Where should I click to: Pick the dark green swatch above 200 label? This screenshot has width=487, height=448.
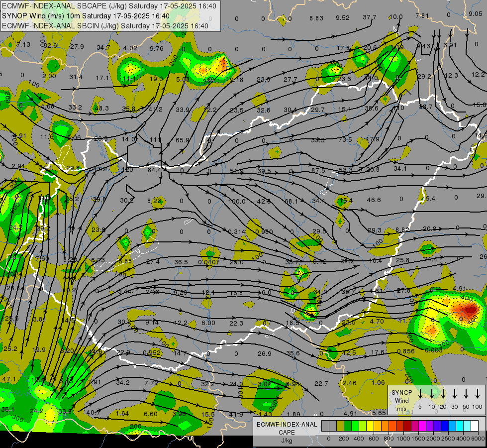point(348,426)
